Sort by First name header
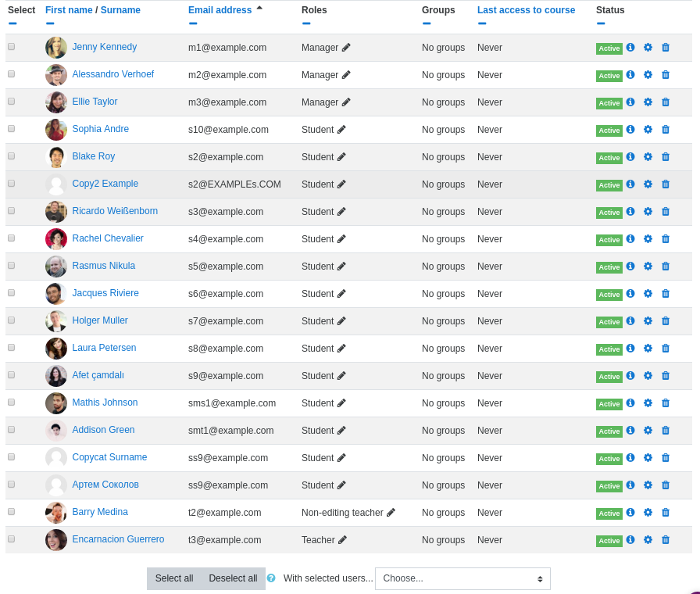Viewport: 700px width, 594px height. 69,10
